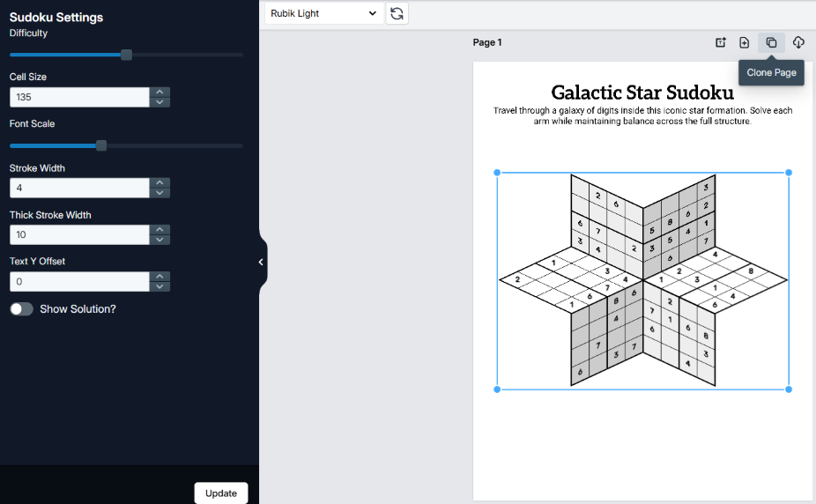Add a new page with the plus-page icon
816x504 pixels.
pyautogui.click(x=745, y=42)
